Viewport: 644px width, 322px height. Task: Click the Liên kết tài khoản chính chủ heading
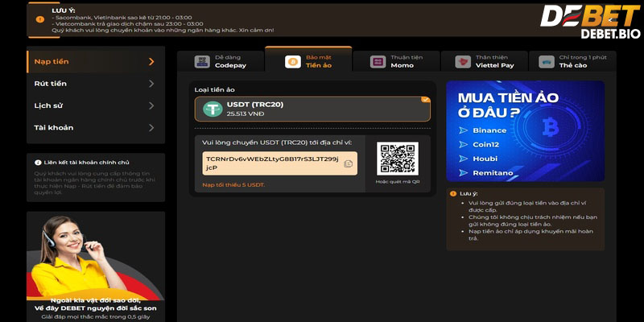click(87, 163)
